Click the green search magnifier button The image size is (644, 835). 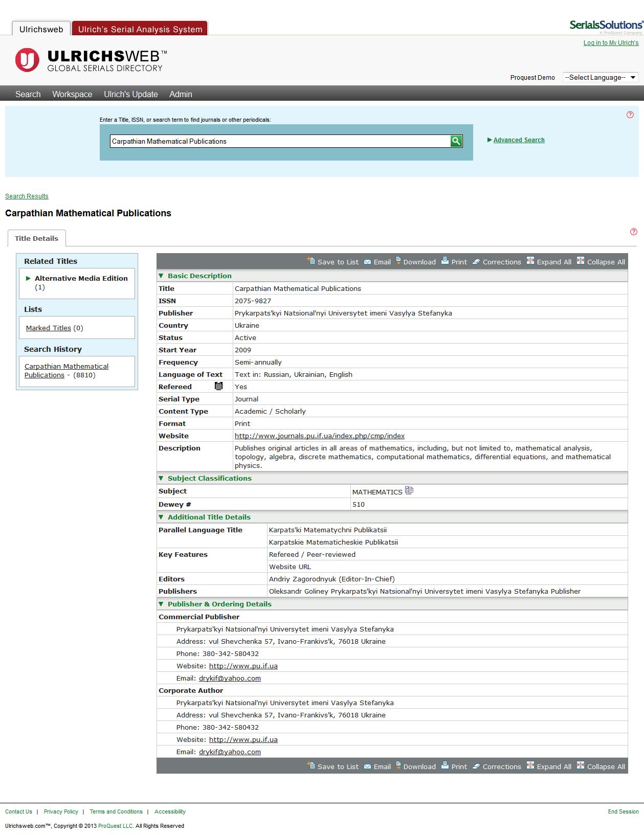[x=456, y=141]
